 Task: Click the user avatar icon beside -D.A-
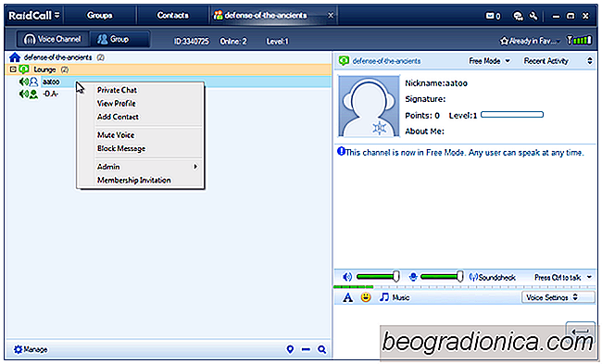click(x=33, y=94)
